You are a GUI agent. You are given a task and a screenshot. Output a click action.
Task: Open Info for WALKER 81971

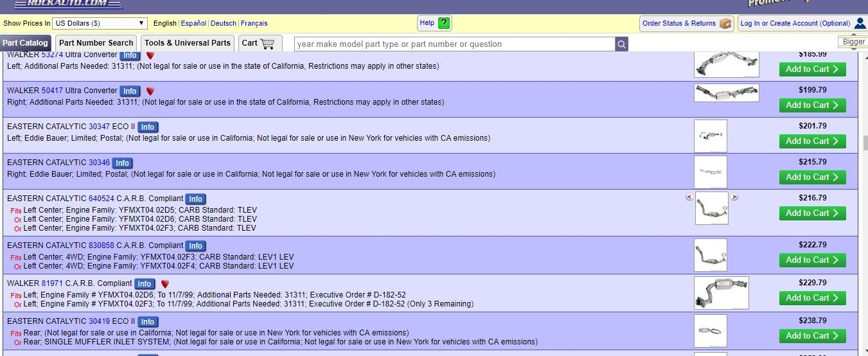coord(145,284)
